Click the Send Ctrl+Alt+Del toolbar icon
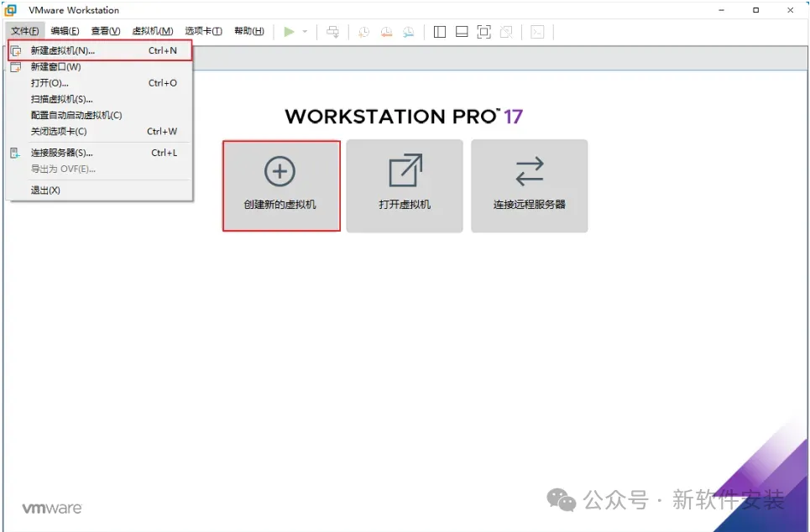 pyautogui.click(x=332, y=32)
